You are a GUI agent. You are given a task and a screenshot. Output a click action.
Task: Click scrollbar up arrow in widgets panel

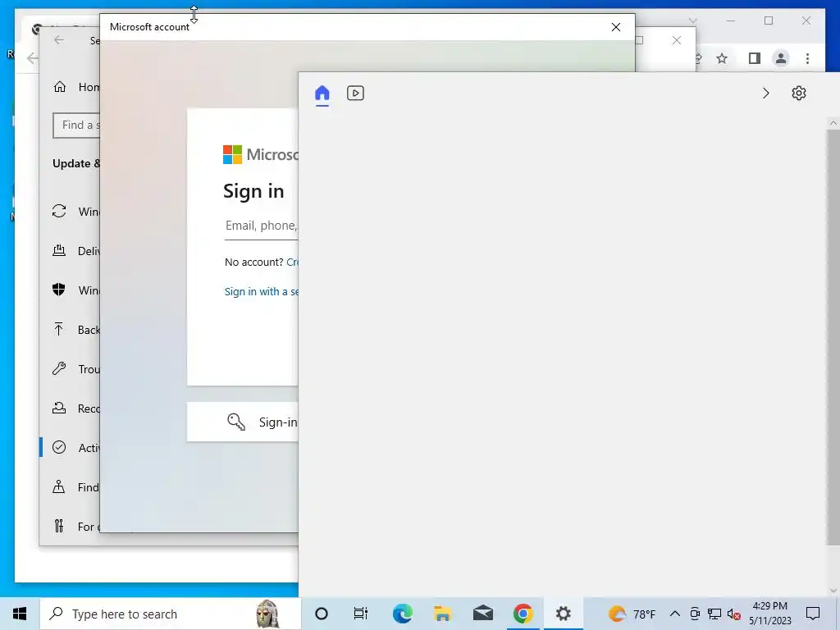point(833,123)
